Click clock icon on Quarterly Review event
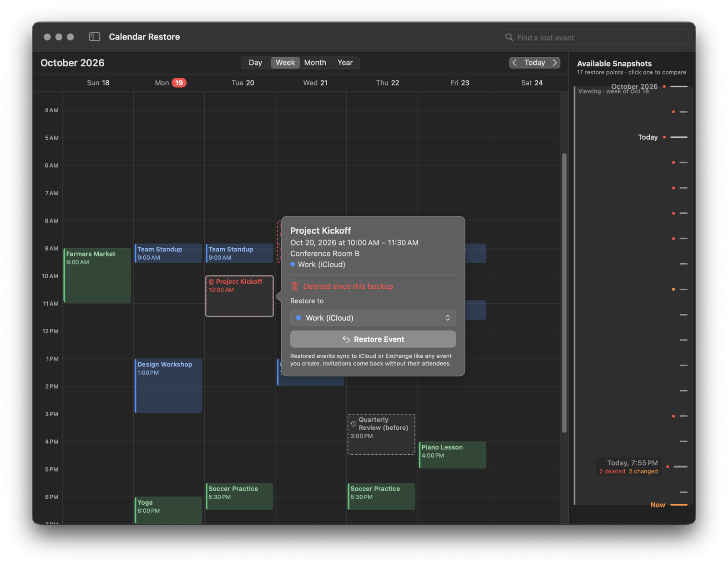Screen dimensions: 728x567 click(x=354, y=424)
